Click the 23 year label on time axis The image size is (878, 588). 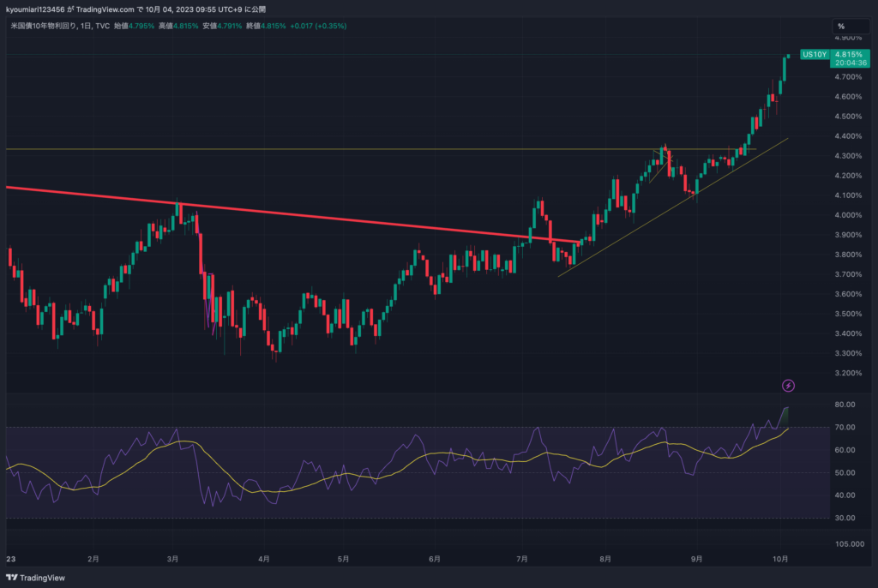point(10,559)
